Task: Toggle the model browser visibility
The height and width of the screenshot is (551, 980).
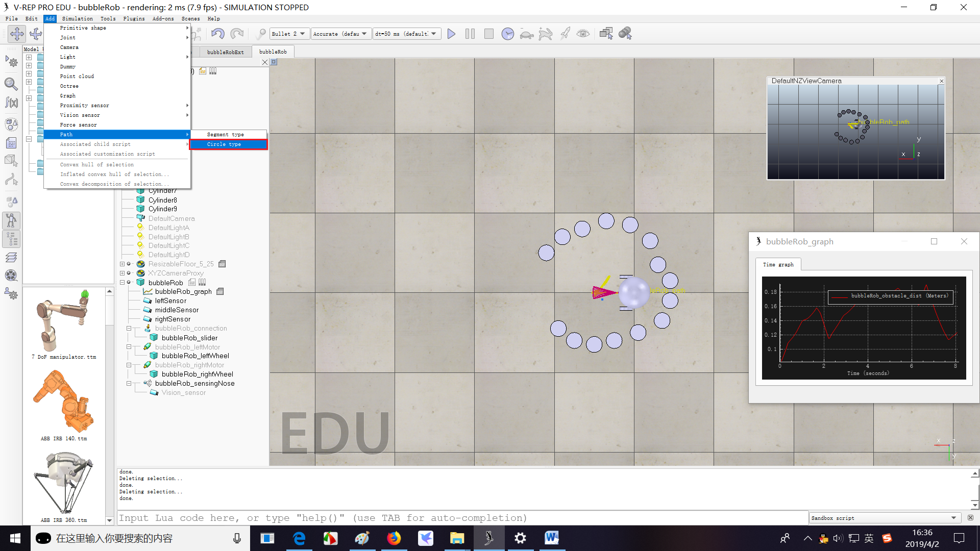Action: 11,220
